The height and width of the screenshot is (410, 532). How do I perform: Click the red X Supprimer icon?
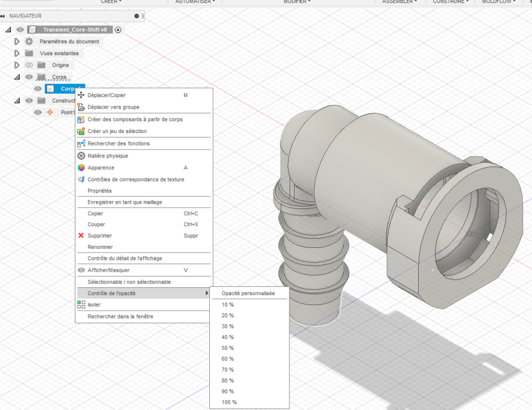tap(81, 235)
